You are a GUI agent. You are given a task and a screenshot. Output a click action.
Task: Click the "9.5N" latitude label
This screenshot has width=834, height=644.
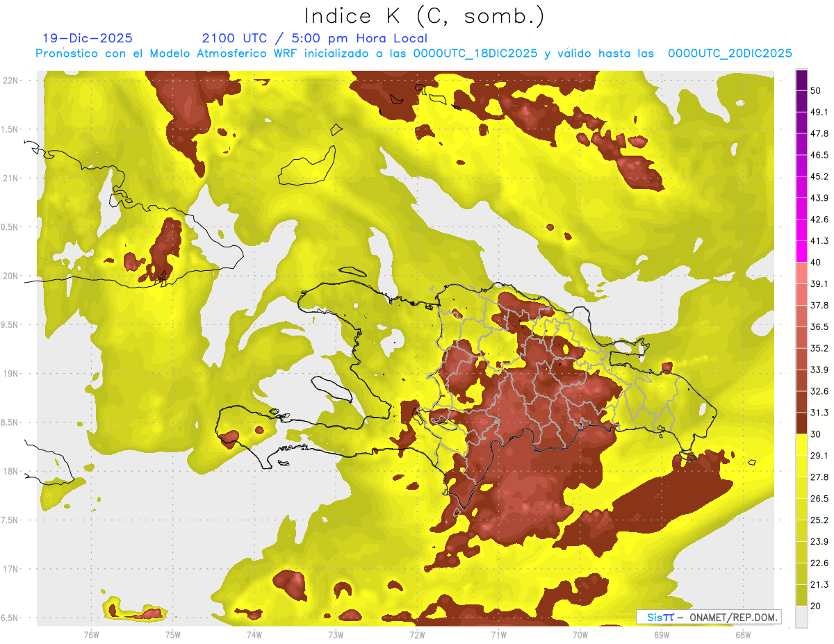pyautogui.click(x=11, y=324)
